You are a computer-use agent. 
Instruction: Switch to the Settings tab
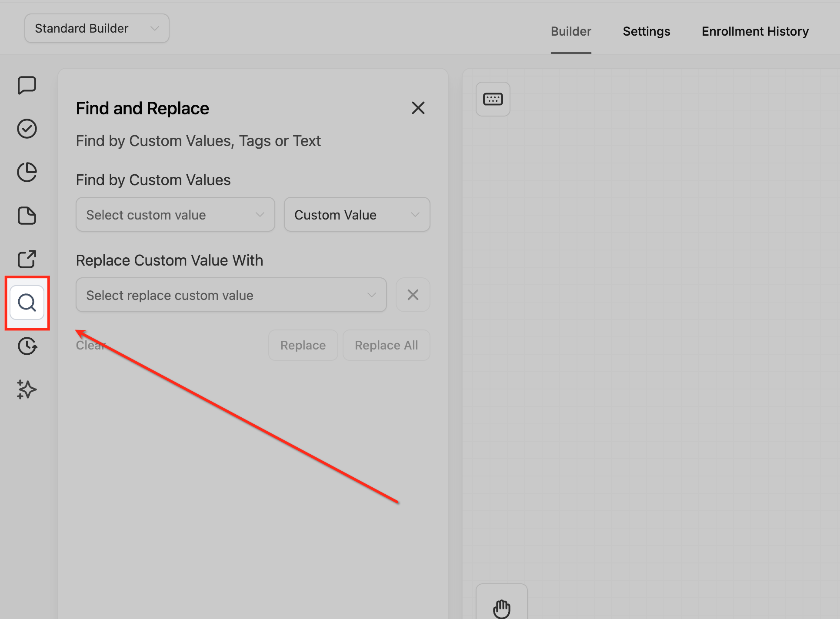pos(646,31)
